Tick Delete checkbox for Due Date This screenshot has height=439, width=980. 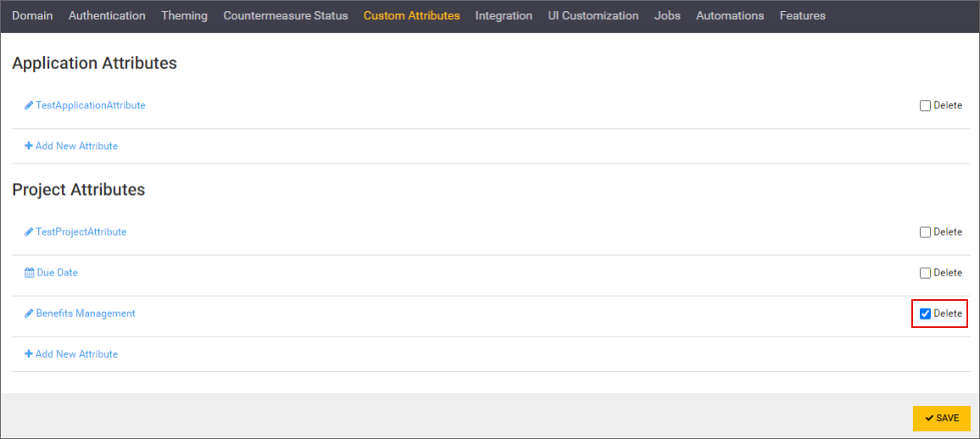(x=925, y=273)
